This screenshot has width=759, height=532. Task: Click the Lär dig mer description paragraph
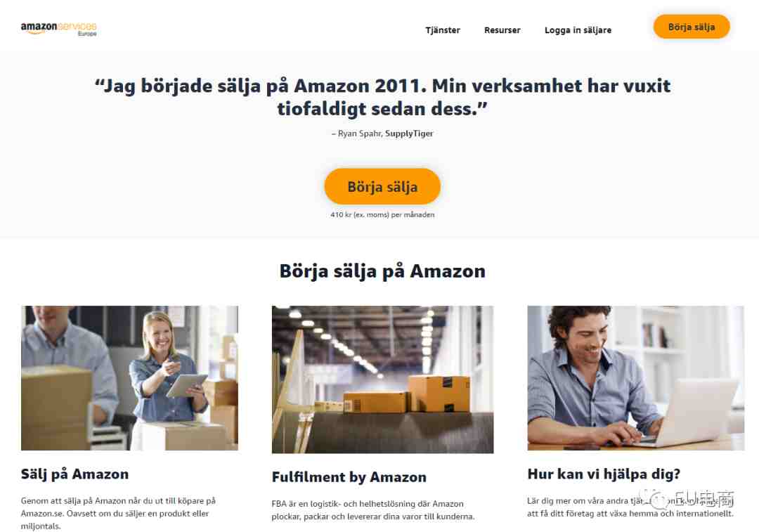[x=630, y=507]
